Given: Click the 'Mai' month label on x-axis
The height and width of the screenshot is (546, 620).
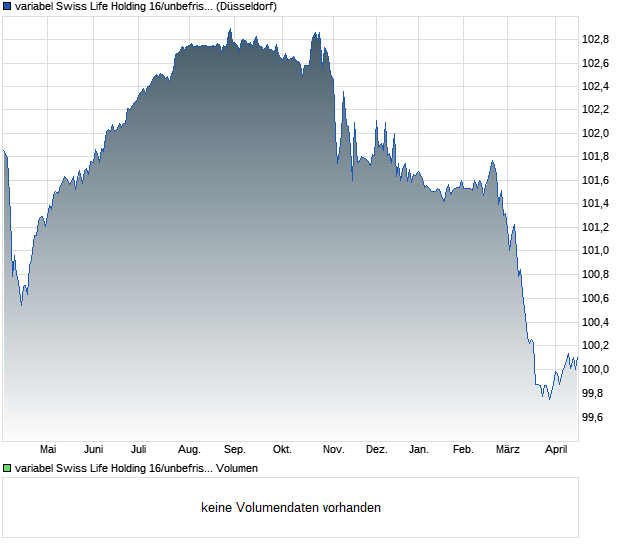Looking at the screenshot, I should (x=48, y=450).
